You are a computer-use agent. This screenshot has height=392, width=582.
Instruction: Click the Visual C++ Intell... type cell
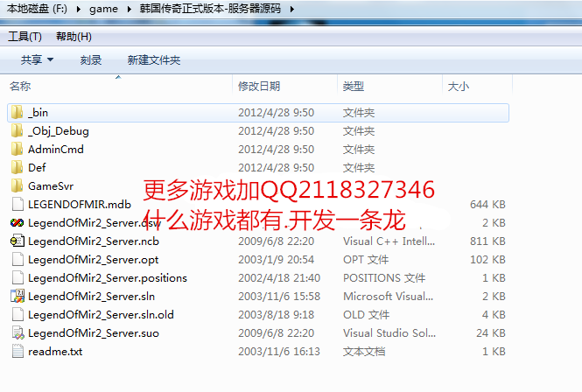coord(389,241)
